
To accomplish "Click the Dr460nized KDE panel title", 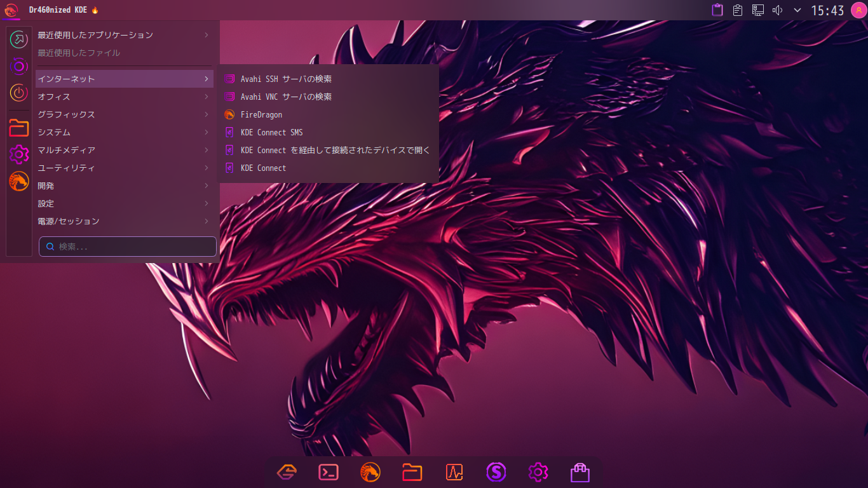I will 64,10.
